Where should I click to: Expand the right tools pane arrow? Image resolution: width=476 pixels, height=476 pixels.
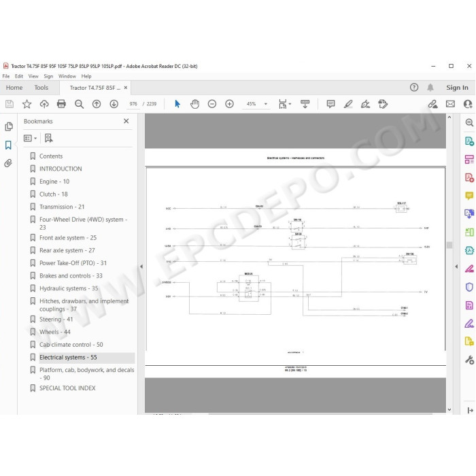456,267
